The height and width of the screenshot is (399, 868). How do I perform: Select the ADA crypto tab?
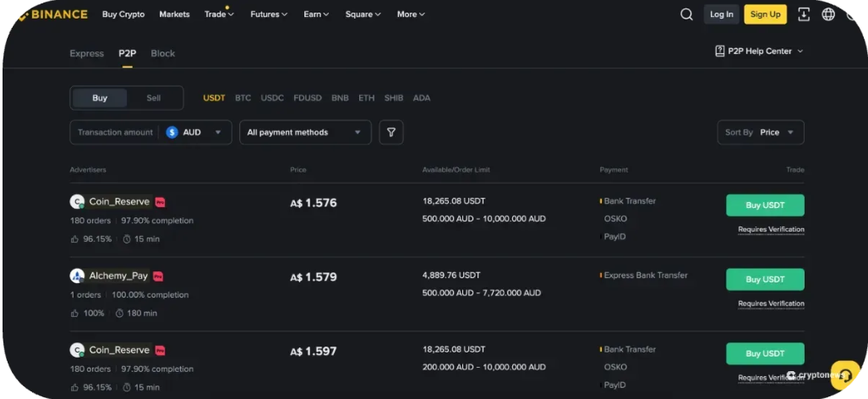tap(421, 98)
